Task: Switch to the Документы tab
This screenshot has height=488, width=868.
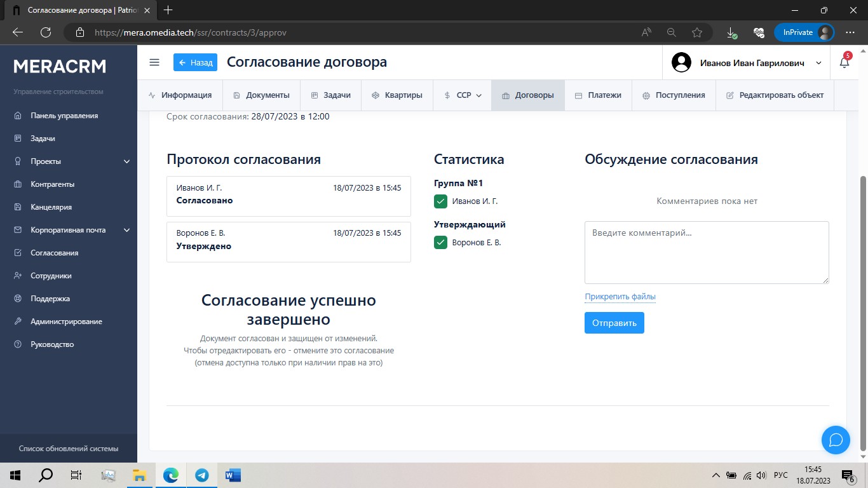Action: [261, 95]
